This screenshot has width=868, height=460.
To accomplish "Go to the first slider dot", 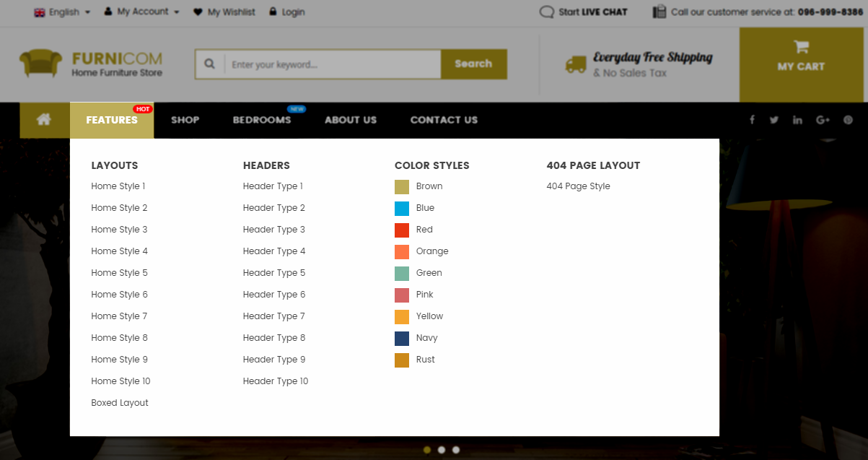I will [427, 450].
